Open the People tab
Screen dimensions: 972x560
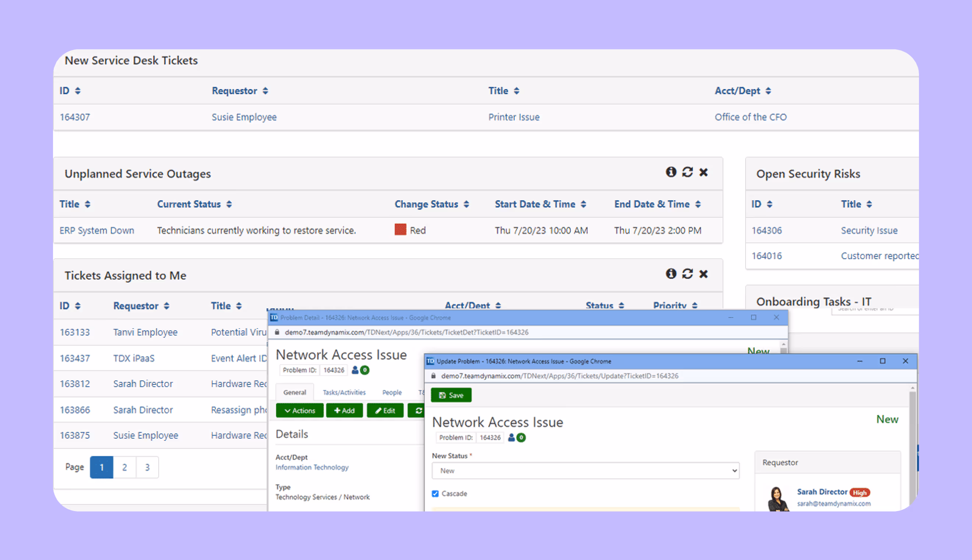(x=391, y=392)
